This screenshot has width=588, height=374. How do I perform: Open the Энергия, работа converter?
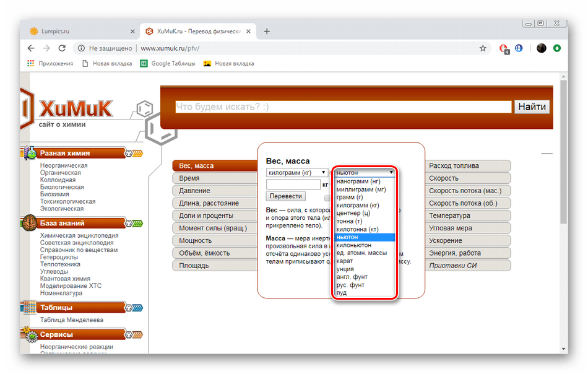click(x=468, y=253)
